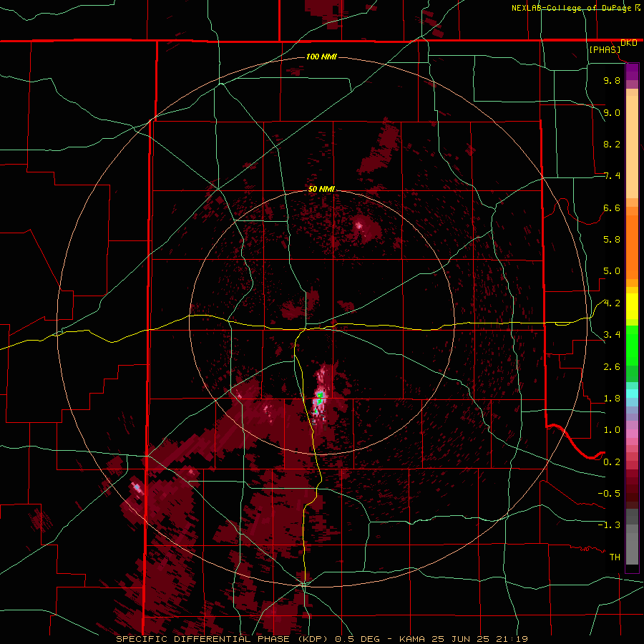The width and height of the screenshot is (644, 644).
Task: Click the DKD product code label
Action: tap(629, 43)
